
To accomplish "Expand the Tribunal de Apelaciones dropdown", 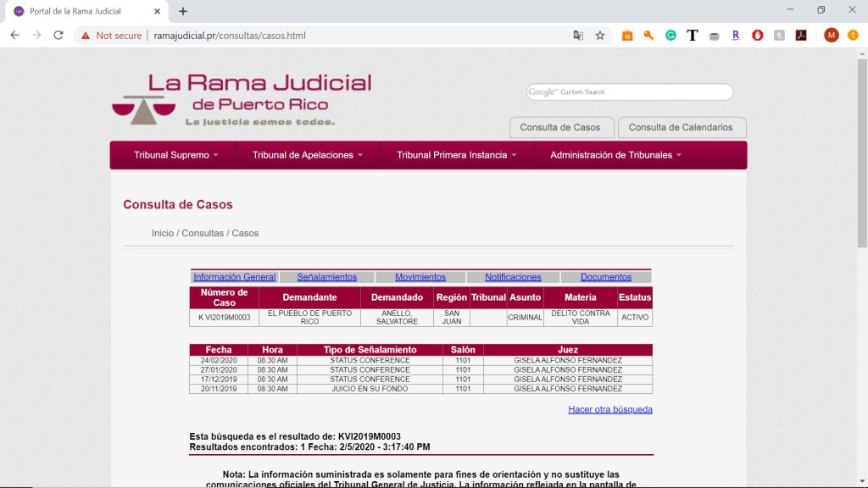I will click(x=308, y=155).
